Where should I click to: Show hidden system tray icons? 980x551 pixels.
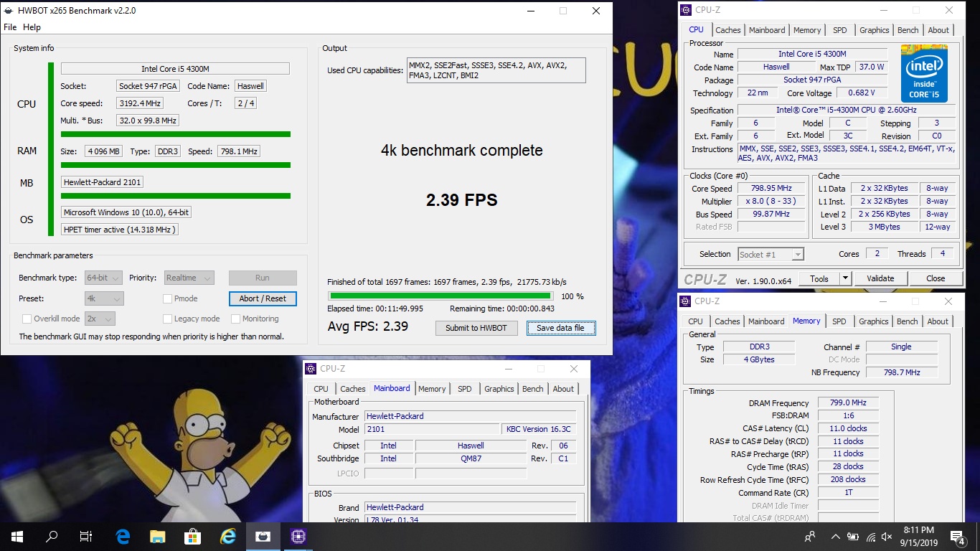(835, 536)
